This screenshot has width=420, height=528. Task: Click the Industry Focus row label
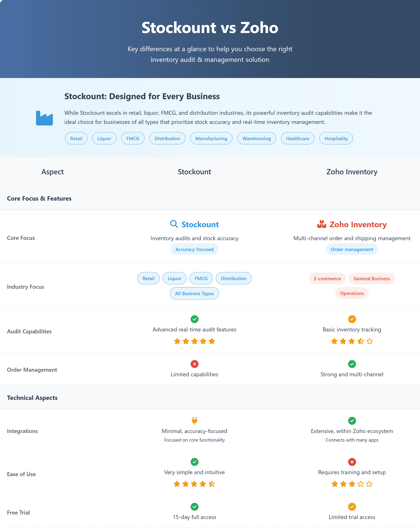click(x=25, y=287)
